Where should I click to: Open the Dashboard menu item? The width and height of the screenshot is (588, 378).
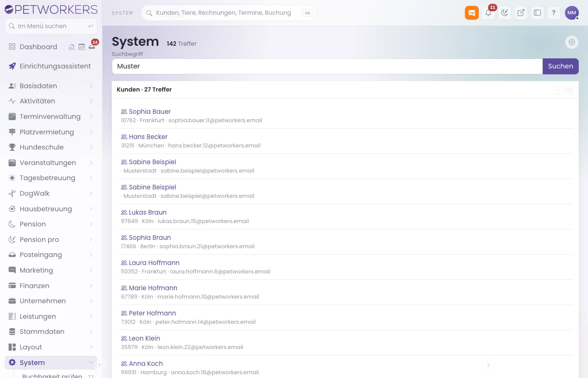(38, 47)
